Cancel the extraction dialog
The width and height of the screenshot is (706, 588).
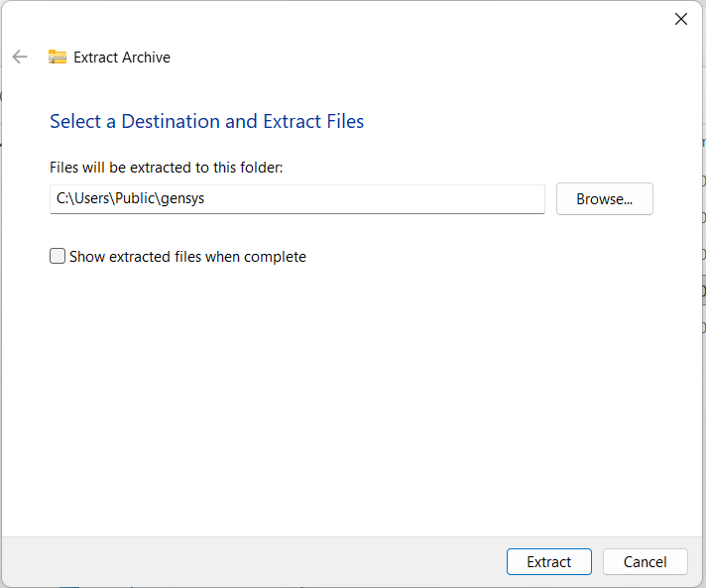[x=645, y=562]
